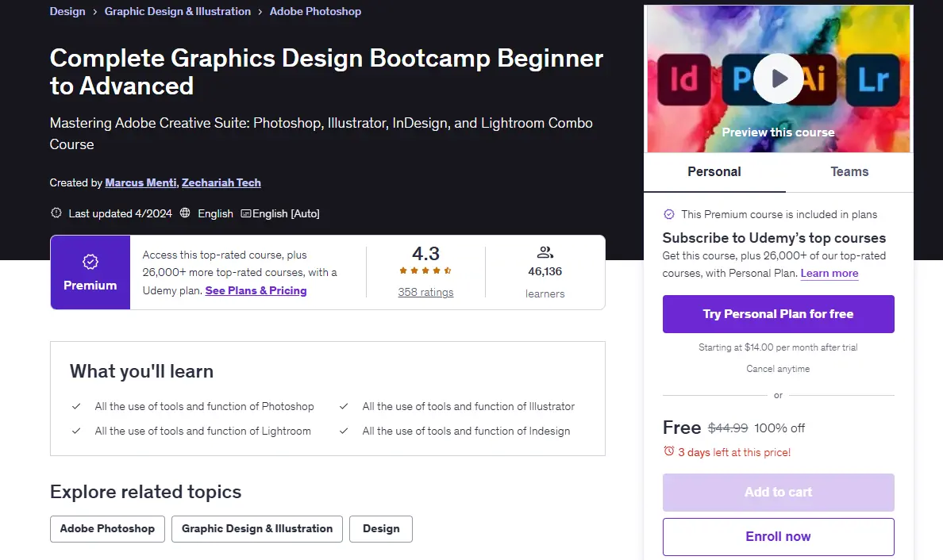This screenshot has width=943, height=560.
Task: Click the What you'll learn heading
Action: (141, 371)
